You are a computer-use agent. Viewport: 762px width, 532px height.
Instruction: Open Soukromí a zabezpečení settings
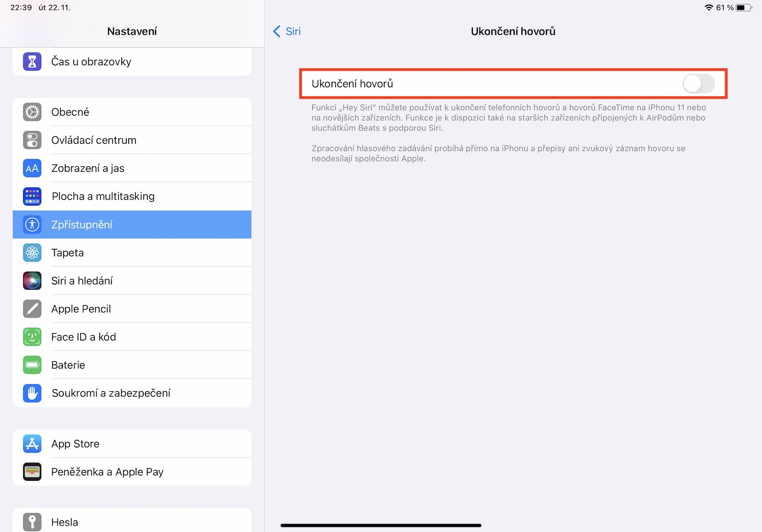pyautogui.click(x=132, y=393)
